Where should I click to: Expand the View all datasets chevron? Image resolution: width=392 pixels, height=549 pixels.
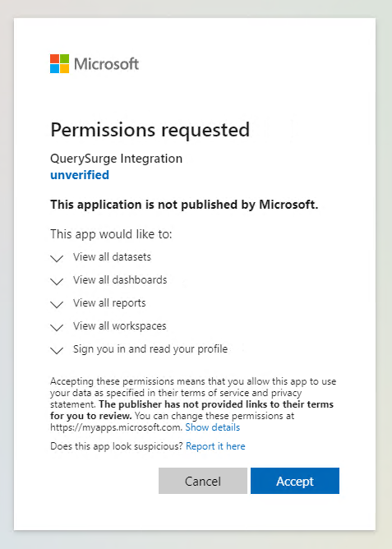click(57, 258)
